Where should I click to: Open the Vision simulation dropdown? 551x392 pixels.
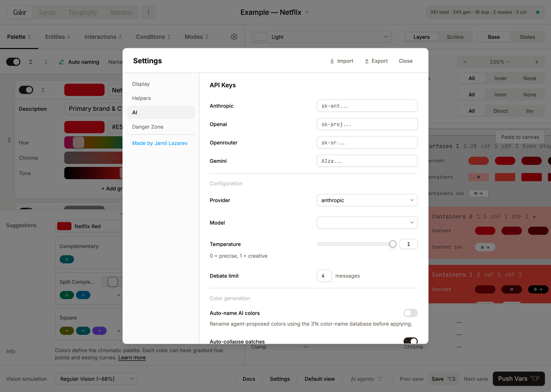pyautogui.click(x=96, y=379)
